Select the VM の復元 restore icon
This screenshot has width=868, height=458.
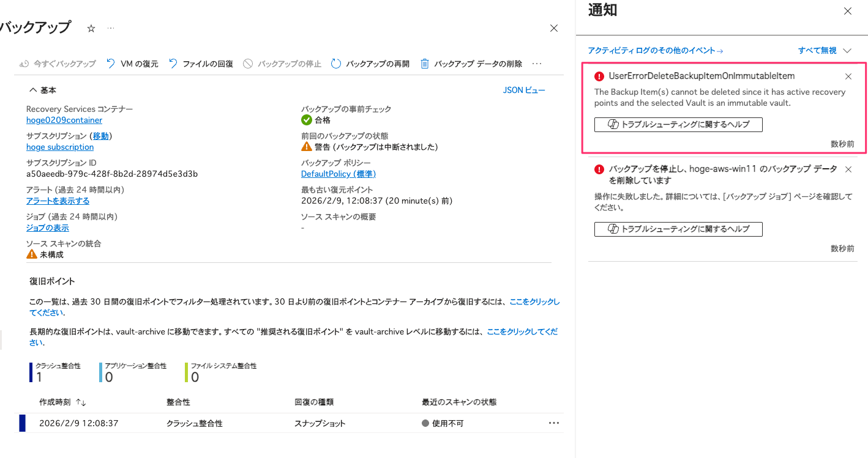(x=111, y=63)
